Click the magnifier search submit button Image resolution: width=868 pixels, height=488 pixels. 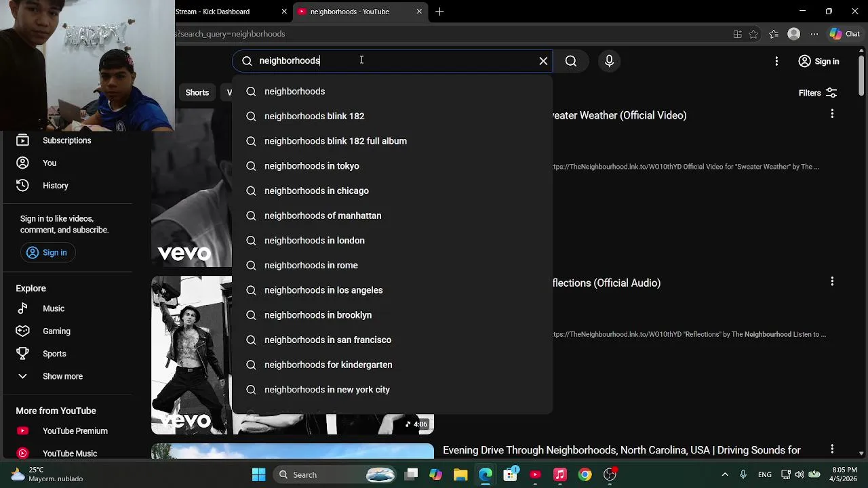571,61
